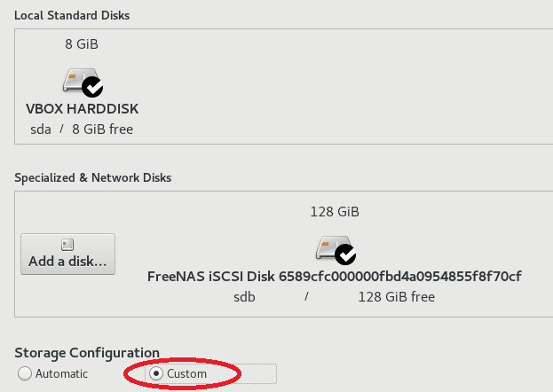Select the VBOX HARDDISK drive icon
The height and width of the screenshot is (392, 553).
78,82
